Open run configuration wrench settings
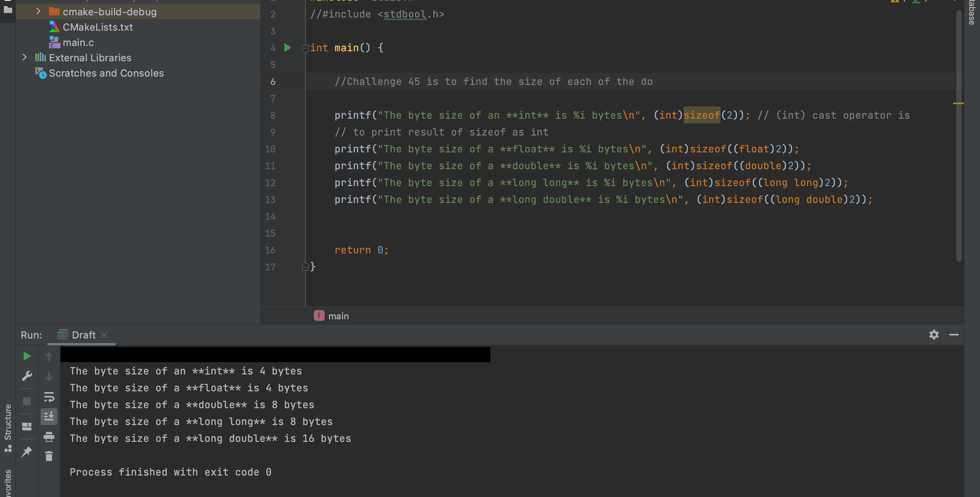This screenshot has width=980, height=497. pyautogui.click(x=27, y=376)
